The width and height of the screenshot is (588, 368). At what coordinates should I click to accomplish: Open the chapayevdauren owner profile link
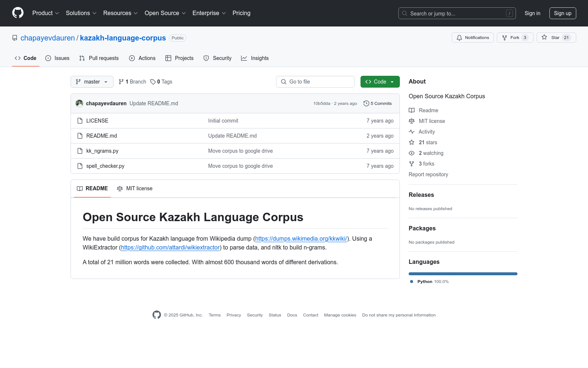(x=48, y=38)
